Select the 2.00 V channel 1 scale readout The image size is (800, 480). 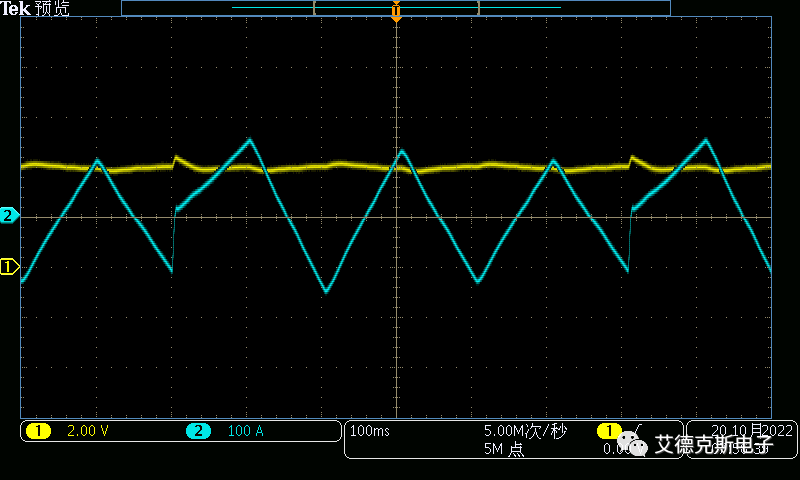(x=88, y=431)
